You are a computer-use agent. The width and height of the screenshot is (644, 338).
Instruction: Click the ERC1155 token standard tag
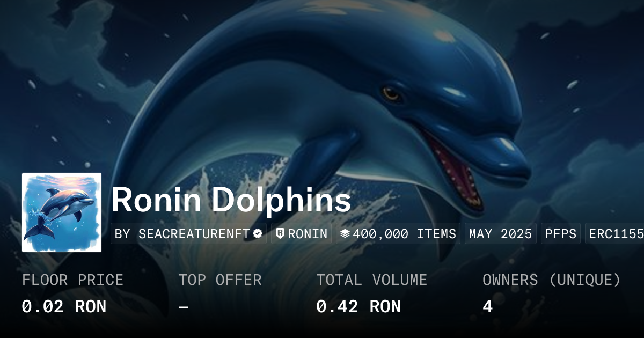pos(614,234)
